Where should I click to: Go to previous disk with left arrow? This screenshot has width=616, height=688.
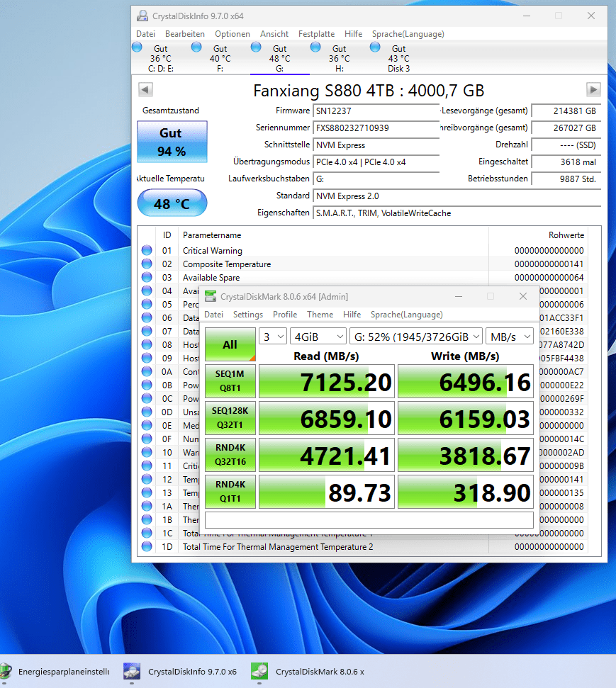click(145, 89)
